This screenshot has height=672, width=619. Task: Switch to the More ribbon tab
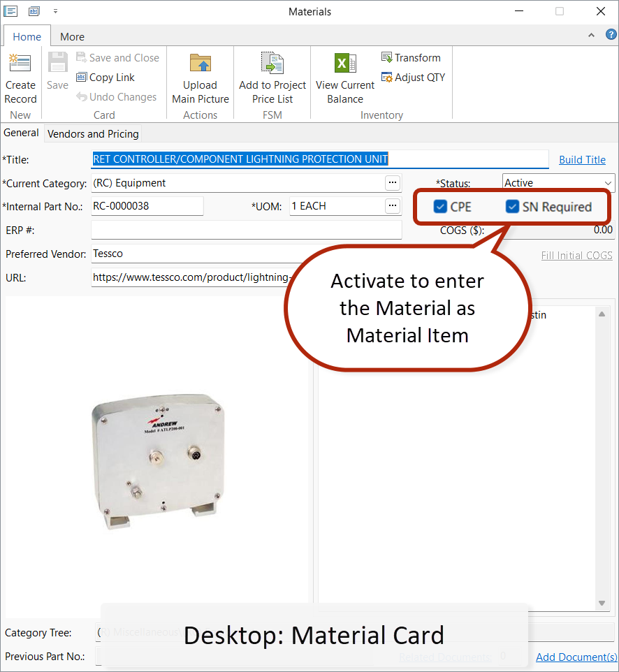pyautogui.click(x=72, y=37)
